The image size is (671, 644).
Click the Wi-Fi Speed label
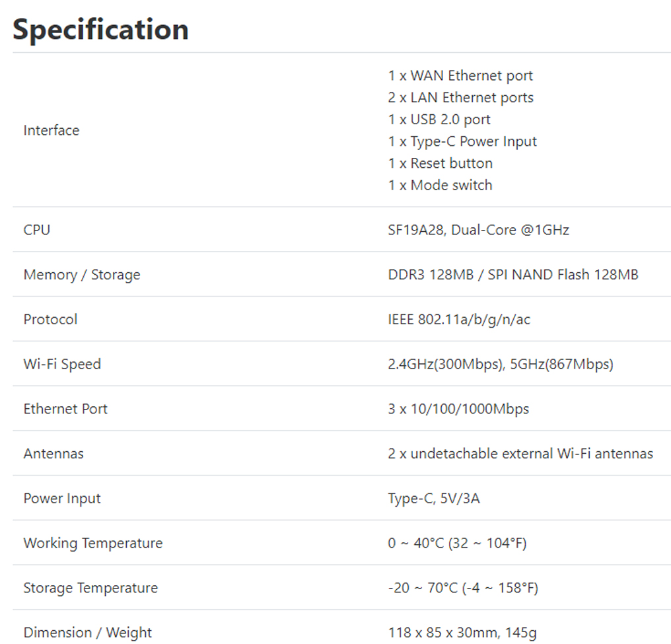[x=62, y=364]
